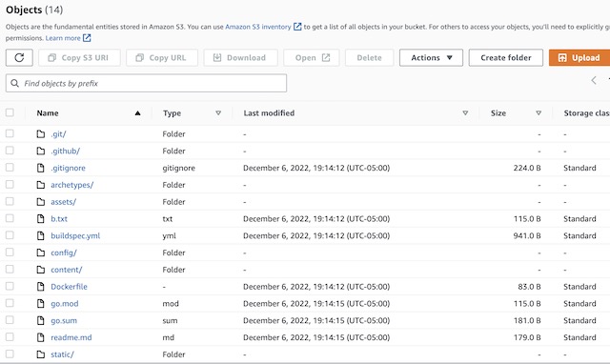Click the orange Upload button
Image resolution: width=610 pixels, height=364 pixels.
[579, 57]
